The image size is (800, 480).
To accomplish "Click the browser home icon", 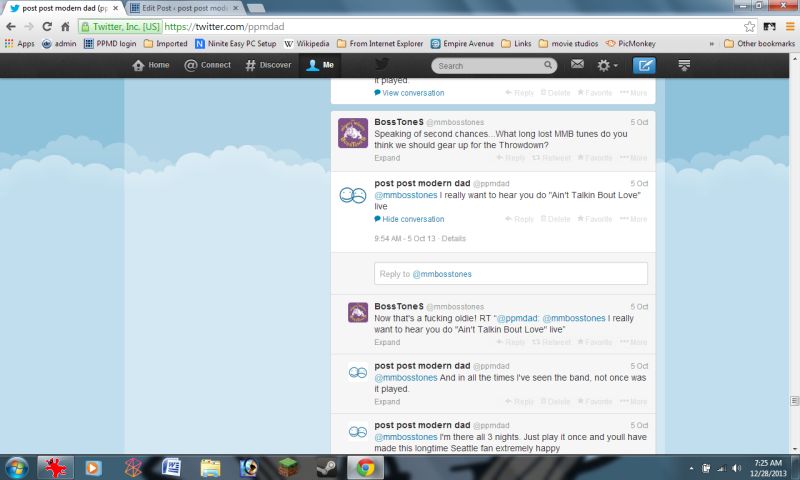I will 65,27.
